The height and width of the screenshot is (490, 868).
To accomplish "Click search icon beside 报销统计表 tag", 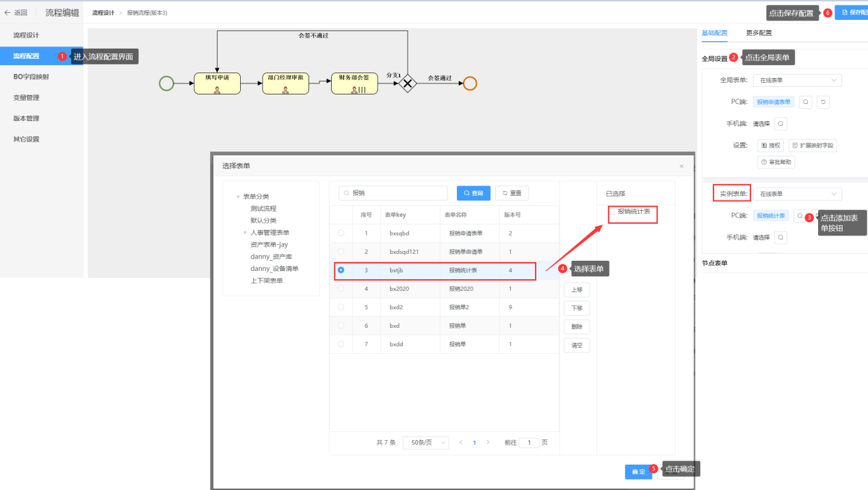I will point(800,216).
